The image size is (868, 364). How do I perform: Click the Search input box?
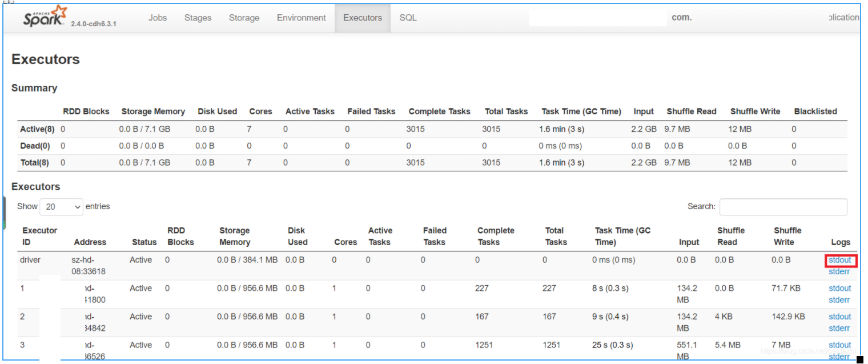[x=783, y=206]
